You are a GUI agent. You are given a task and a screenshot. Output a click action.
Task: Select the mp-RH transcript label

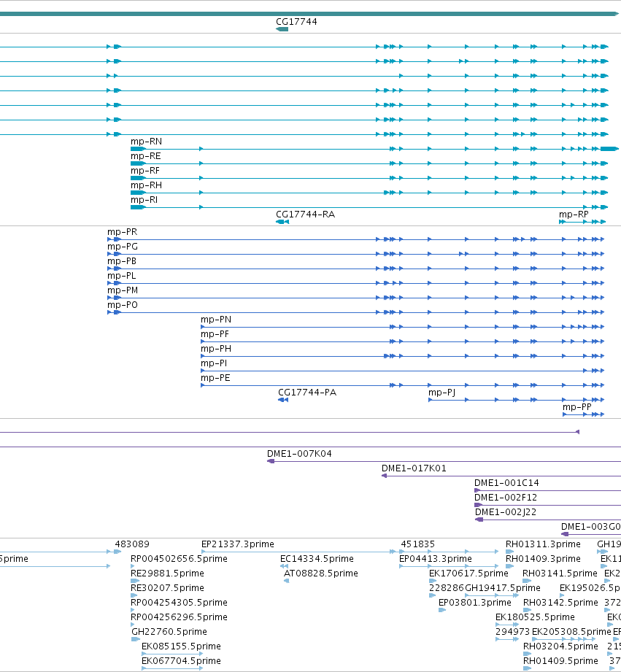[146, 185]
